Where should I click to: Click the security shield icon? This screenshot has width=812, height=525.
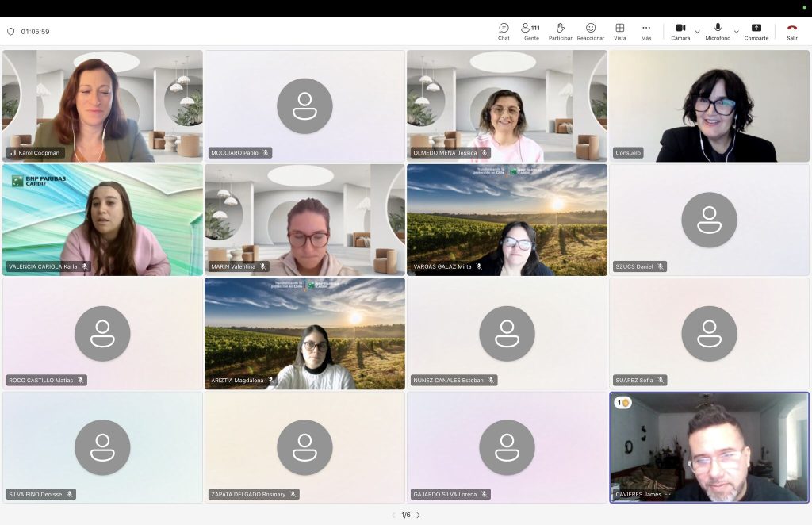coord(11,32)
